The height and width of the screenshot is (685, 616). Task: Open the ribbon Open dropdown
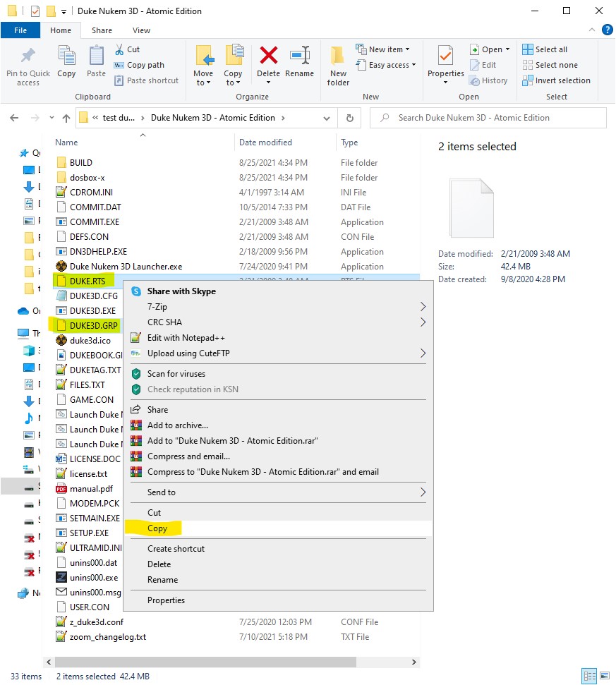(490, 49)
